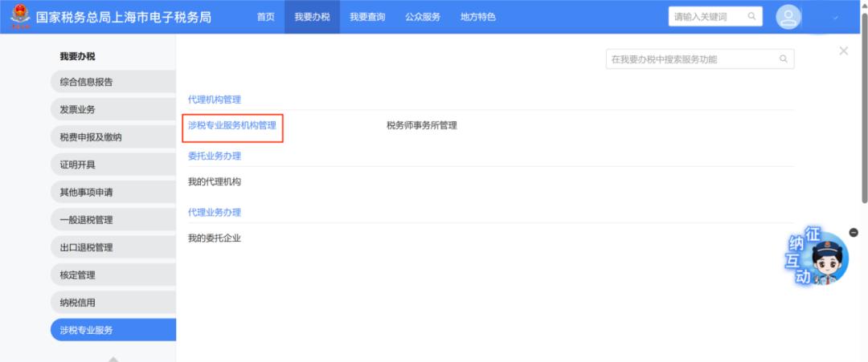868x362 pixels.
Task: Select 发票业务 in the sidebar
Action: tap(113, 109)
